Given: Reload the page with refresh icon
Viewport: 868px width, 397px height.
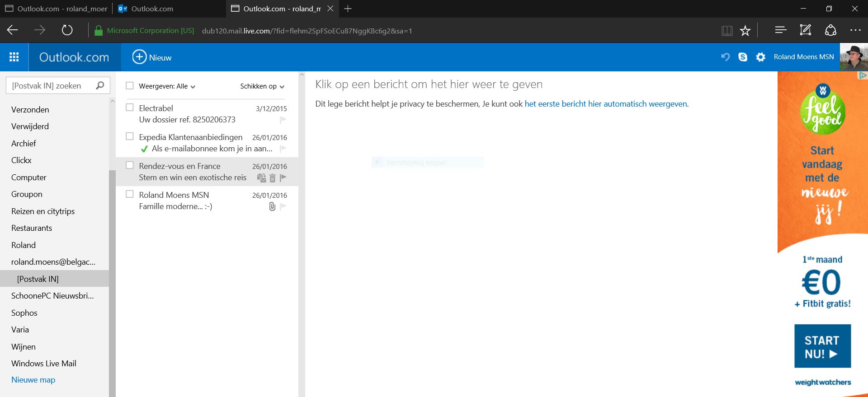Looking at the screenshot, I should pos(67,30).
